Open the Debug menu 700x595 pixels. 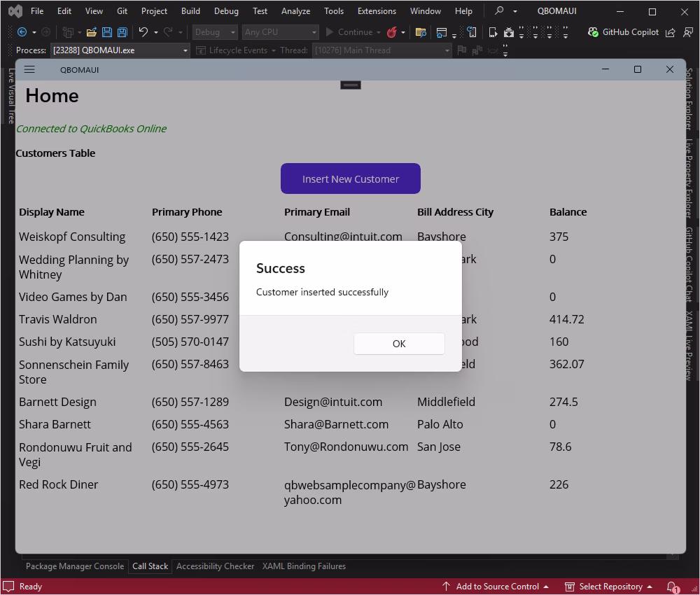(x=226, y=11)
